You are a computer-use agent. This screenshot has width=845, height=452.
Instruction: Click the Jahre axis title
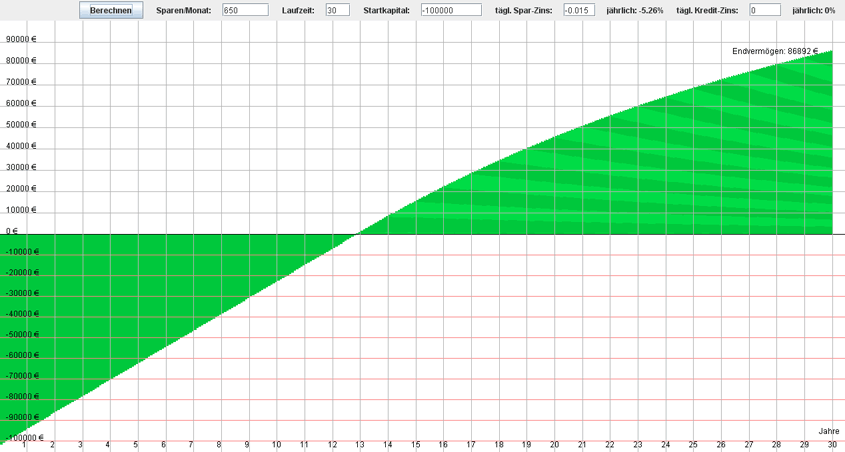click(x=829, y=431)
